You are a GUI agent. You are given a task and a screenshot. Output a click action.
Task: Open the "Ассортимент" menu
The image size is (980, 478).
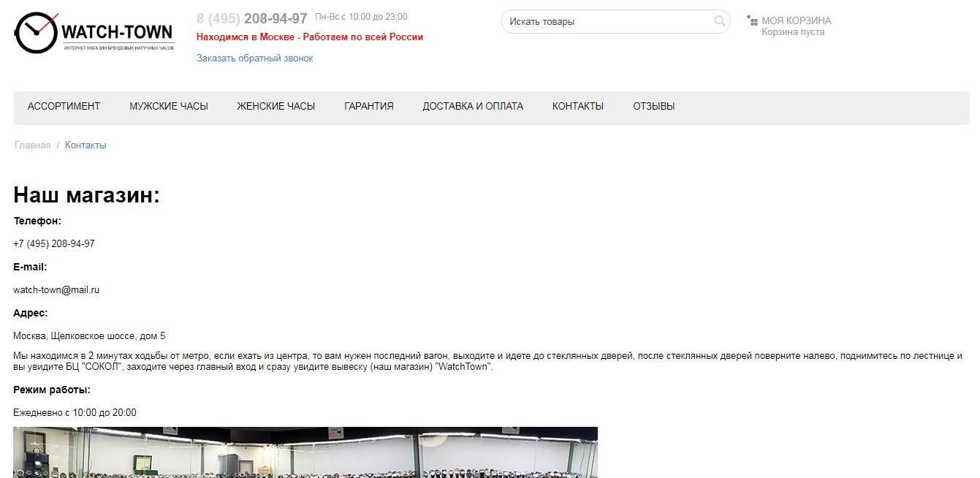click(64, 106)
